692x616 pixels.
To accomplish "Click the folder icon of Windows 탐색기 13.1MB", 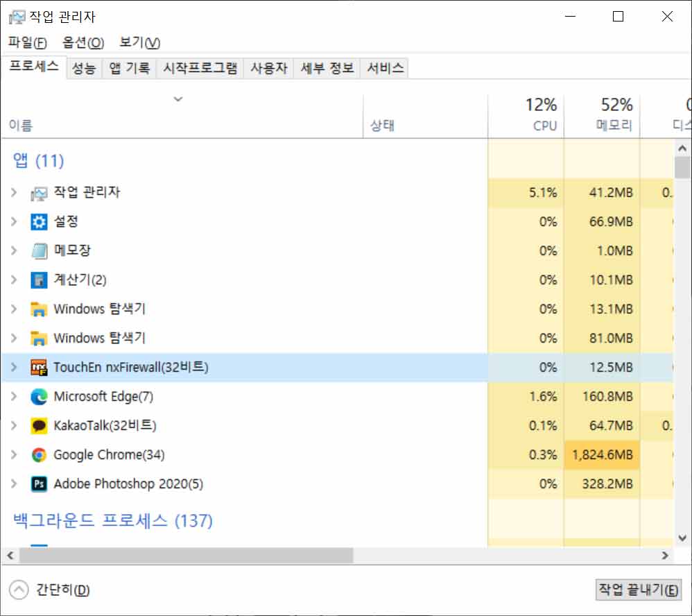I will point(39,309).
